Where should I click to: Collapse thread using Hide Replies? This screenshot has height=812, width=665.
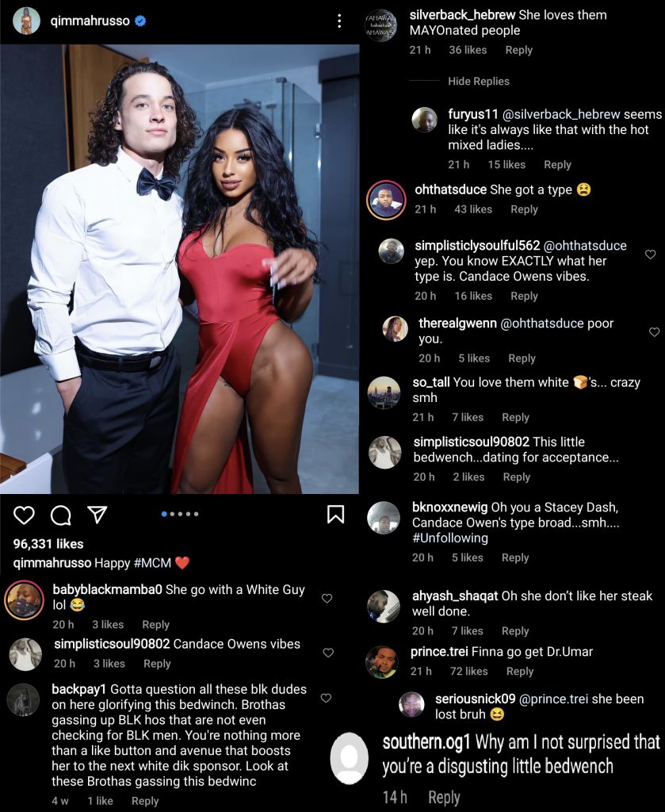478,82
